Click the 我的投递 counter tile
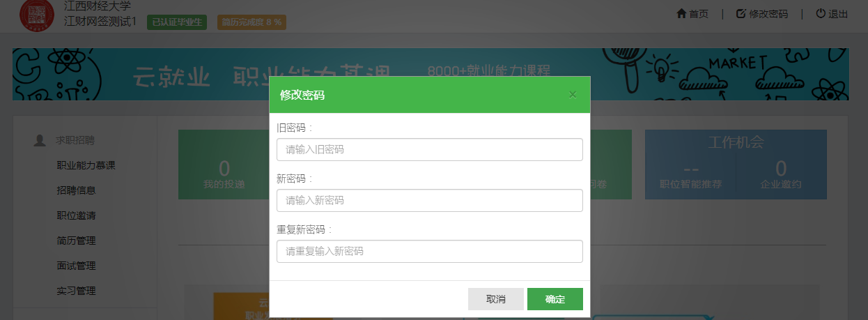Image resolution: width=868 pixels, height=320 pixels. coord(224,174)
